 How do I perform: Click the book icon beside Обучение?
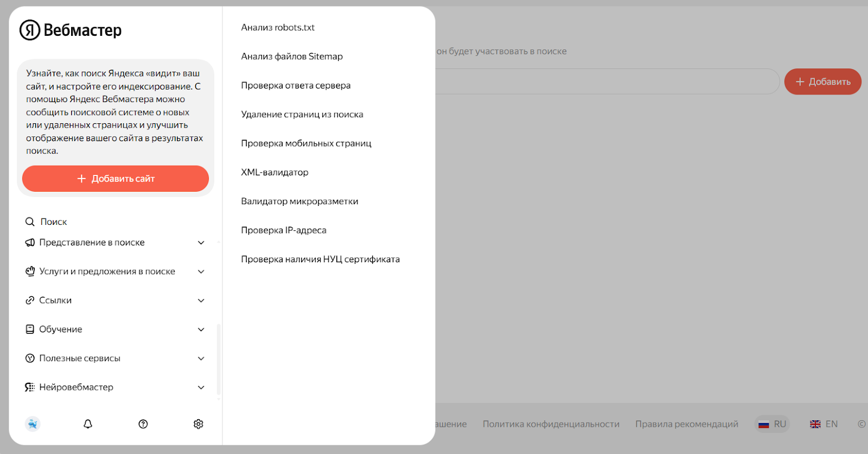point(30,329)
